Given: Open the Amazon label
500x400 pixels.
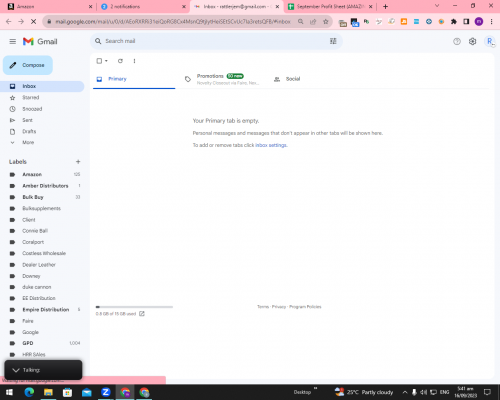Looking at the screenshot, I should tap(32, 174).
